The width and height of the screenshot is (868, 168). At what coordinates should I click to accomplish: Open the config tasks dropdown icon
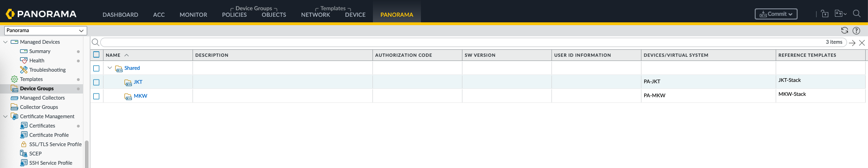pos(840,13)
